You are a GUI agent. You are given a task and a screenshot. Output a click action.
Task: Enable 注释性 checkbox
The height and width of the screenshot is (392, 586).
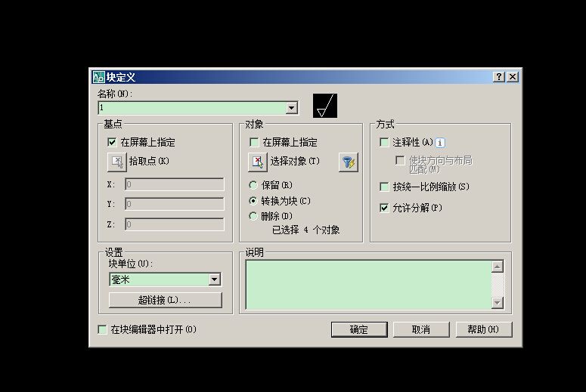click(x=384, y=142)
